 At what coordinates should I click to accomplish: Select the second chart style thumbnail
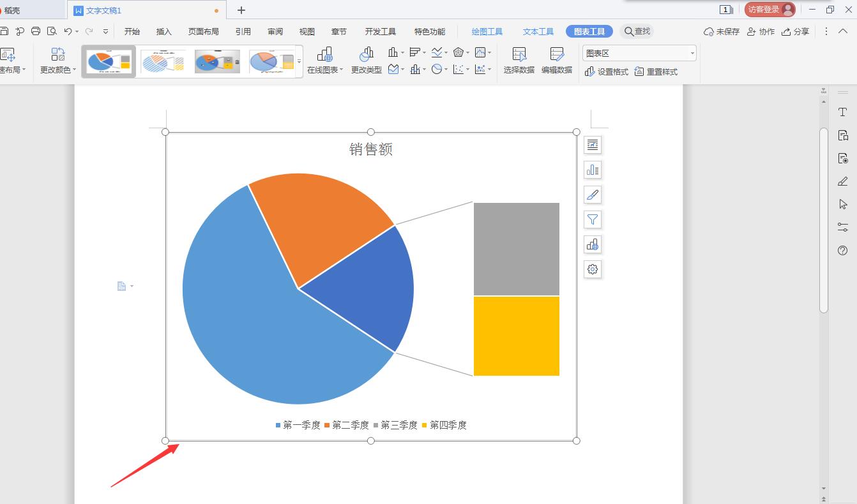click(x=163, y=61)
